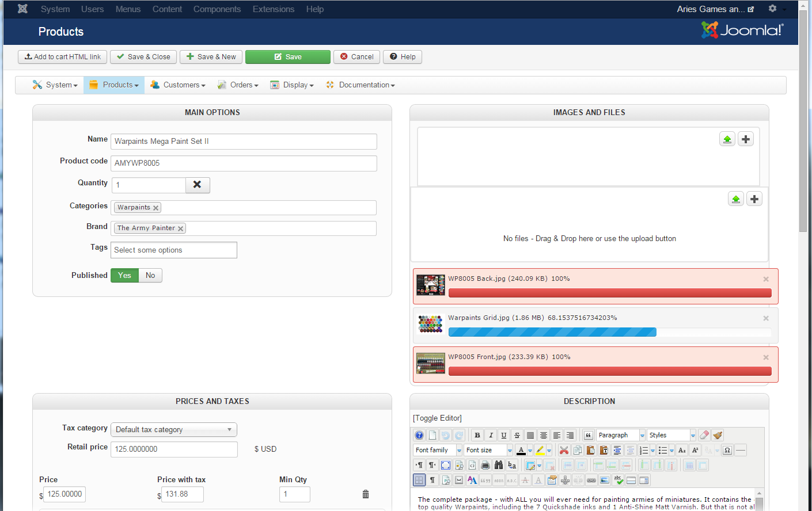Delete the price row with trash icon
Image resolution: width=812 pixels, height=511 pixels.
tap(366, 494)
